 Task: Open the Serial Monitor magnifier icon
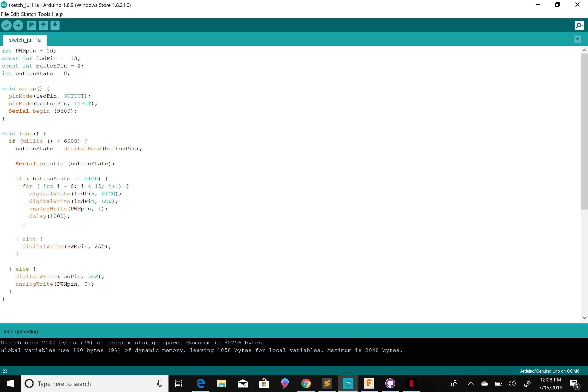pyautogui.click(x=579, y=25)
